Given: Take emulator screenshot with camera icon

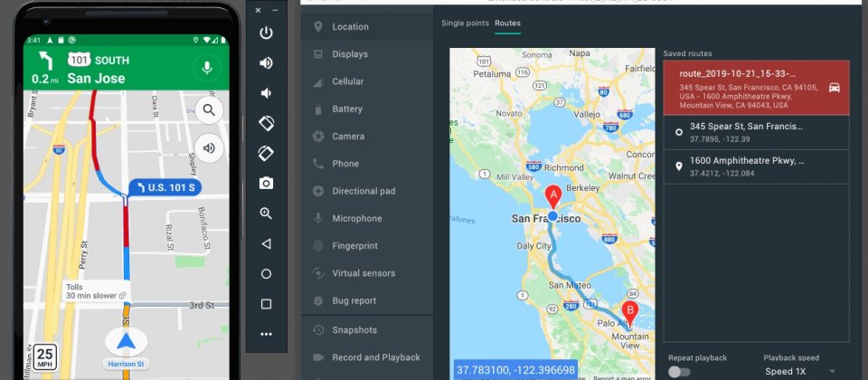Looking at the screenshot, I should click(266, 184).
